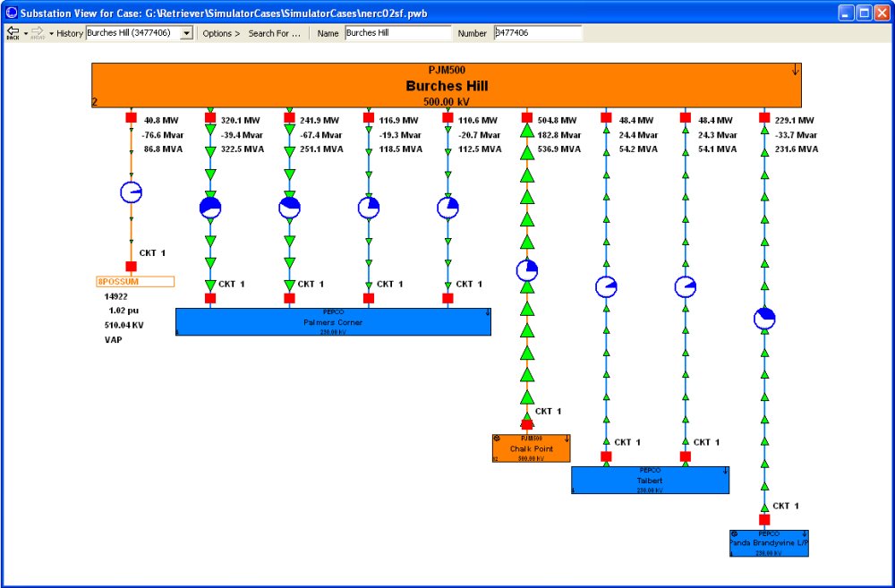Click the 8POSSUM bus label

pyautogui.click(x=135, y=281)
